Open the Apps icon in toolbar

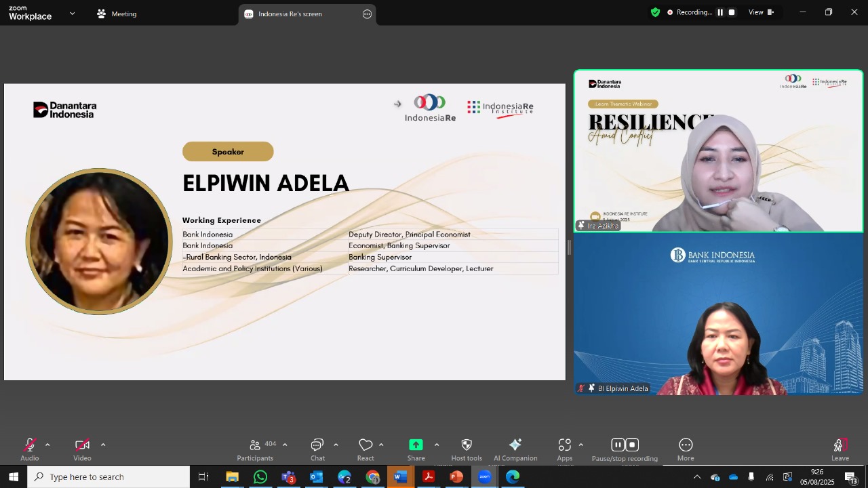(565, 445)
